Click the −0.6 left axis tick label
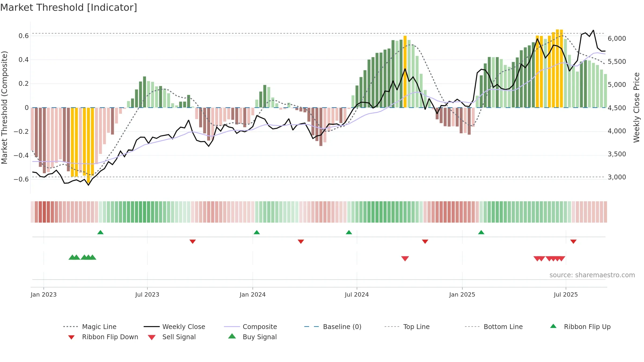 [21, 179]
